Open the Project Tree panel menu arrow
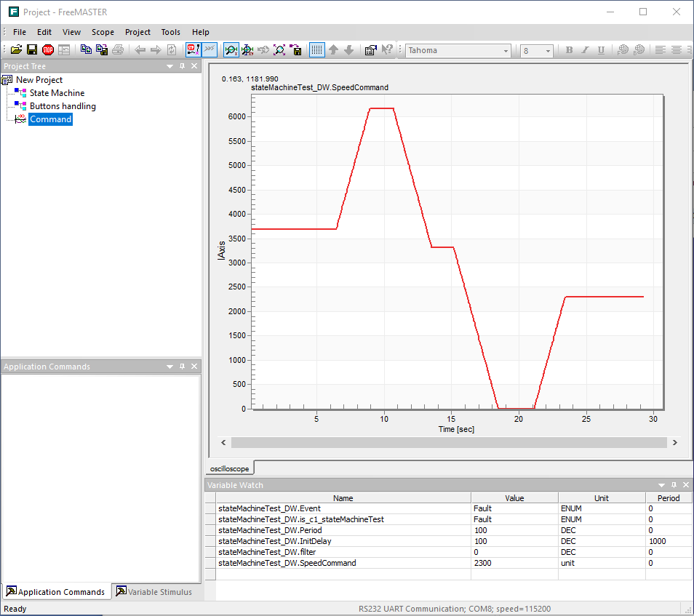694x616 pixels. tap(170, 66)
